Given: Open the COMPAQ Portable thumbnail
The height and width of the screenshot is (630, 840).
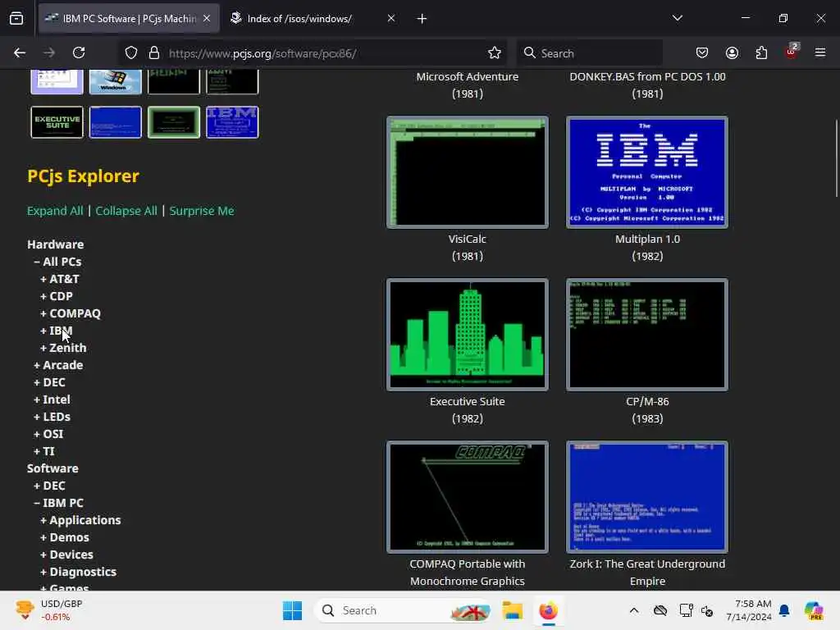Looking at the screenshot, I should [x=467, y=496].
